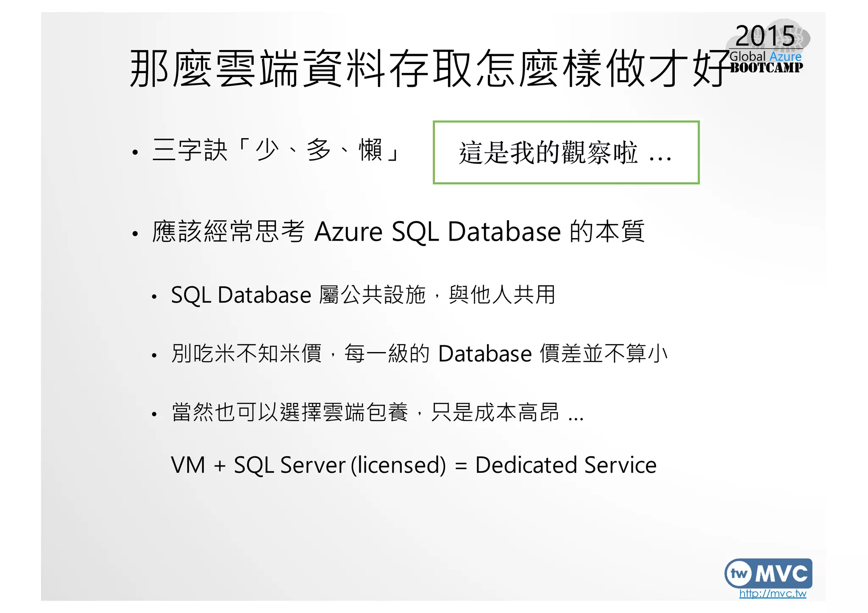Click the sub-bullet about SQL Database 屬公共設施

point(363,295)
